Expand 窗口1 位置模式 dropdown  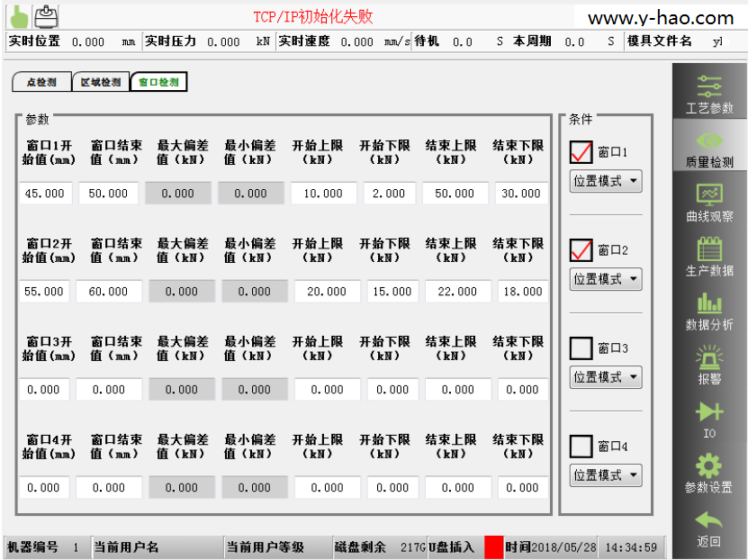606,181
